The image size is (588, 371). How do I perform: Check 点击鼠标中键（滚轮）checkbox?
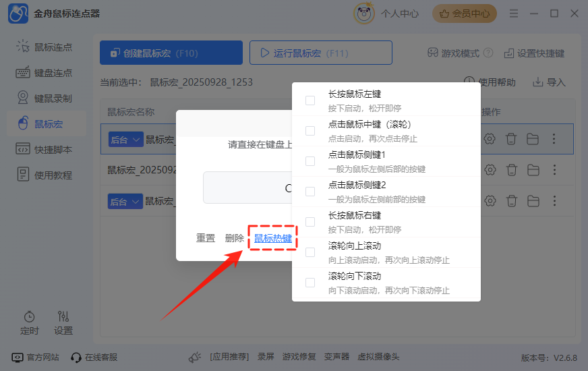point(310,131)
